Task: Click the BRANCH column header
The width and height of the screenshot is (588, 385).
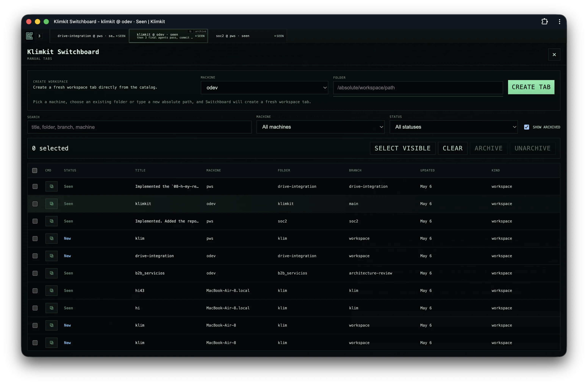Action: pos(355,170)
